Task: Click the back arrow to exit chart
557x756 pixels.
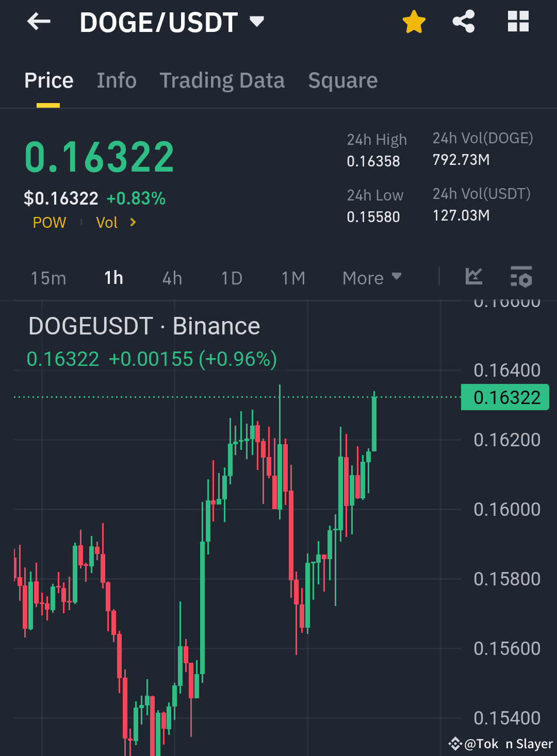Action: pos(38,22)
